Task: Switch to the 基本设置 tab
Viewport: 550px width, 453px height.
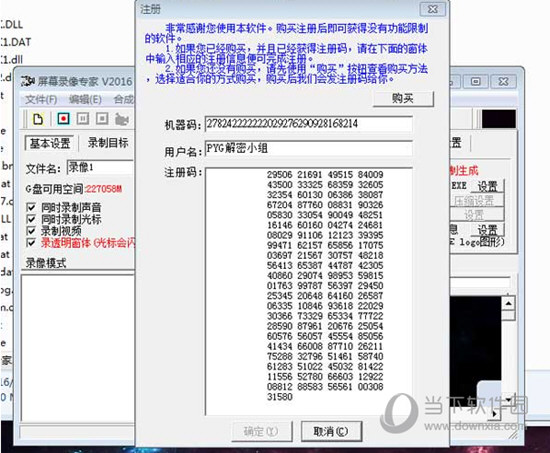Action: pos(50,143)
